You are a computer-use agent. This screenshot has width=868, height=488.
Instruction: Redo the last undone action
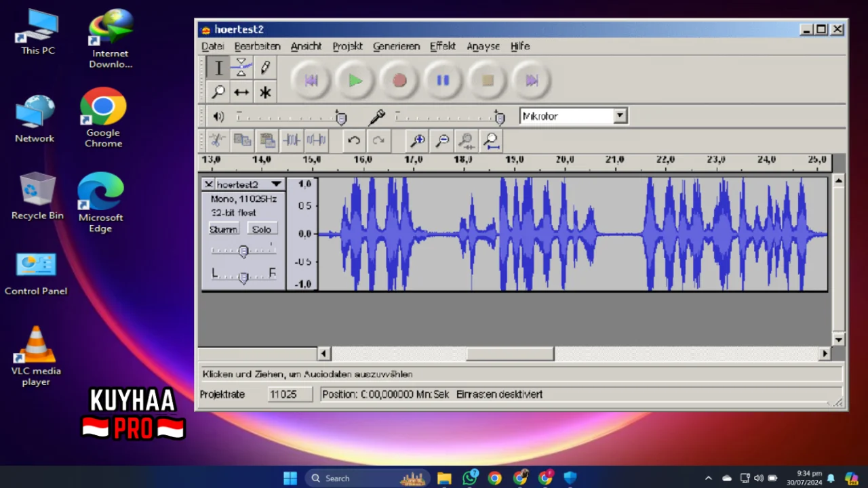pyautogui.click(x=378, y=140)
